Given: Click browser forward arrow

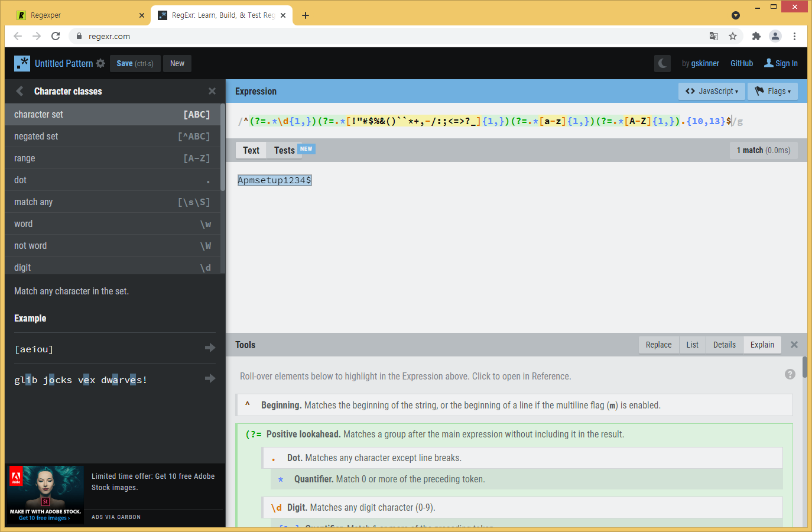Looking at the screenshot, I should [37, 36].
